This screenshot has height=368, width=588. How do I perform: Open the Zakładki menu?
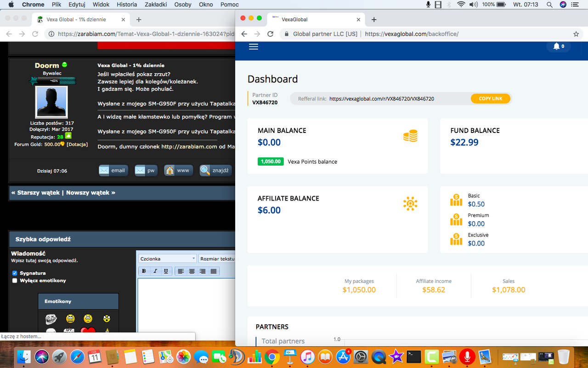155,5
